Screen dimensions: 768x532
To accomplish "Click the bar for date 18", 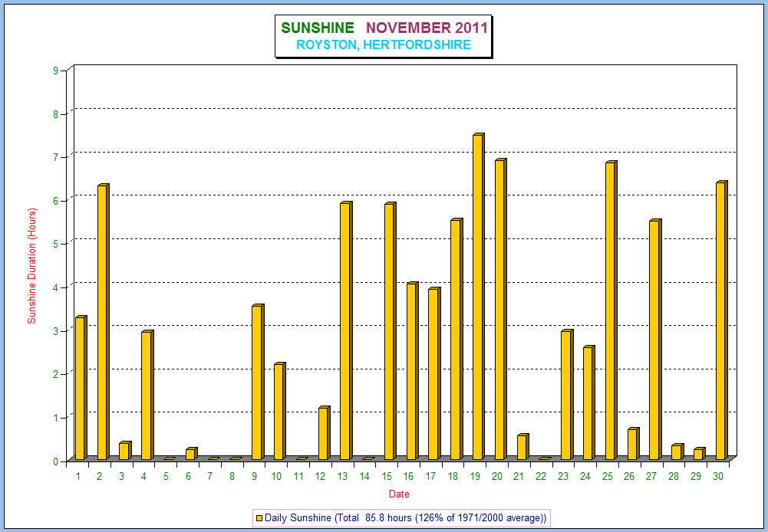I will click(x=457, y=339).
